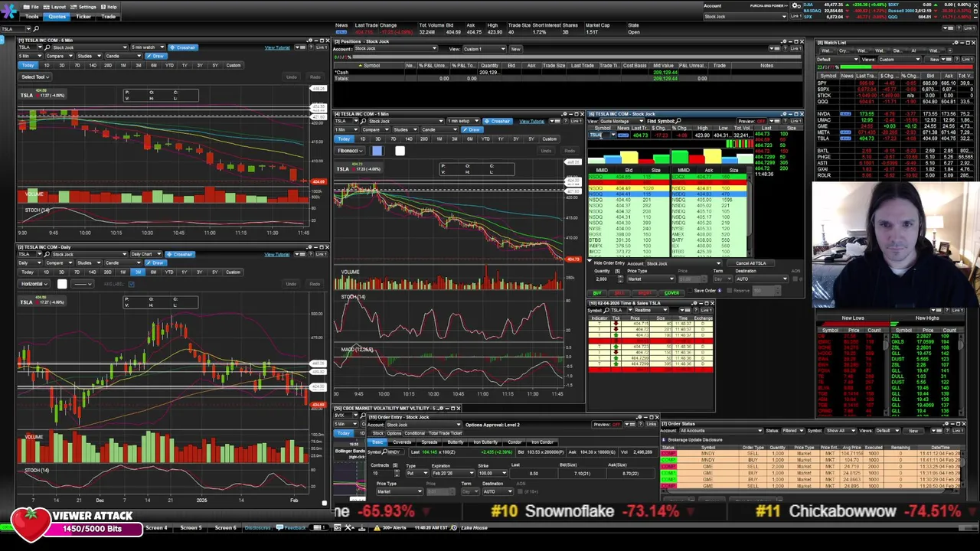Click the quantity stepper beside 2,000
Image resolution: width=980 pixels, height=551 pixels.
coord(619,279)
